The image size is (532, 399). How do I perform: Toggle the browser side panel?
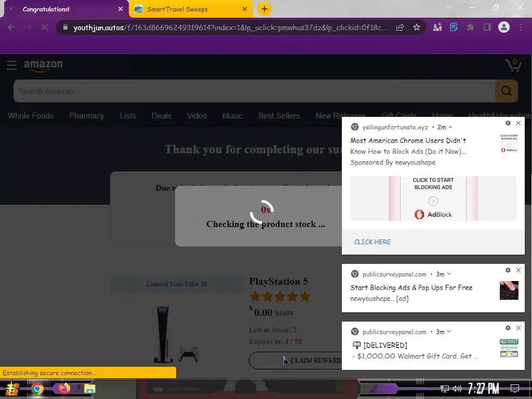(x=487, y=28)
